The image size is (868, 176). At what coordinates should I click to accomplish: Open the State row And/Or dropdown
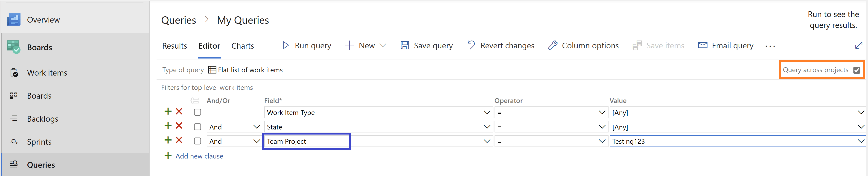[x=235, y=127]
